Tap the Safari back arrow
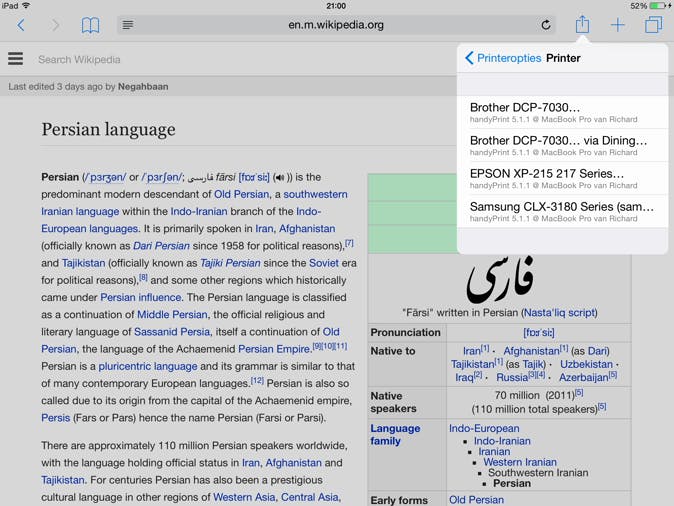 [x=21, y=25]
